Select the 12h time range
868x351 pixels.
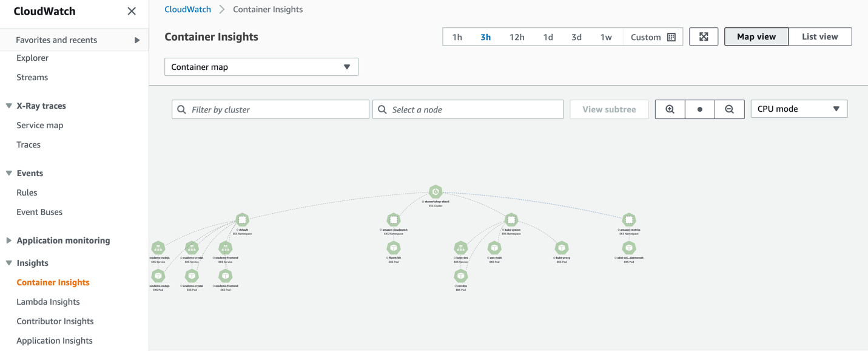pyautogui.click(x=516, y=37)
